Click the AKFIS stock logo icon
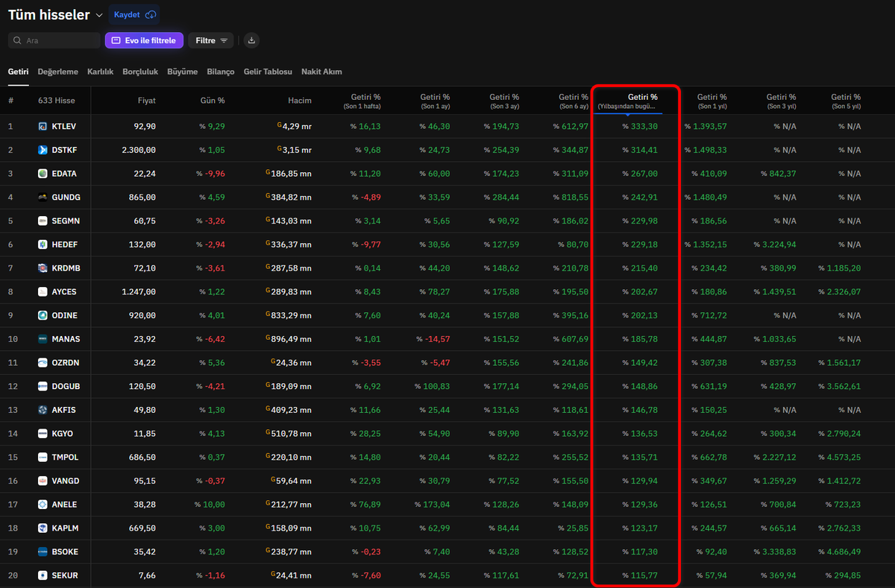 coord(43,410)
